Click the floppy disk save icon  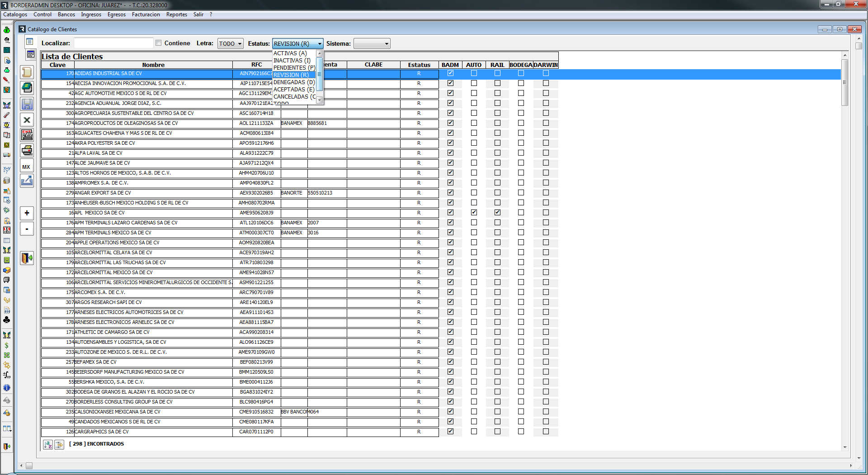pos(27,104)
